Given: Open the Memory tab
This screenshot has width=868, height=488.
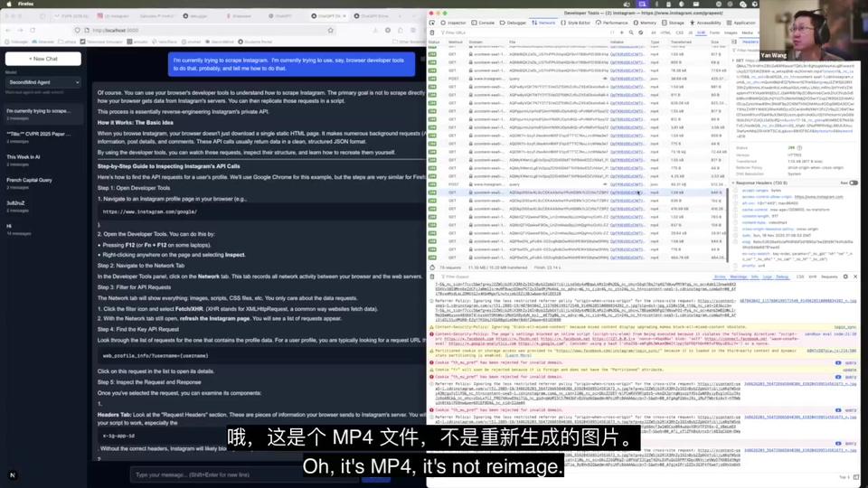Looking at the screenshot, I should coord(645,23).
